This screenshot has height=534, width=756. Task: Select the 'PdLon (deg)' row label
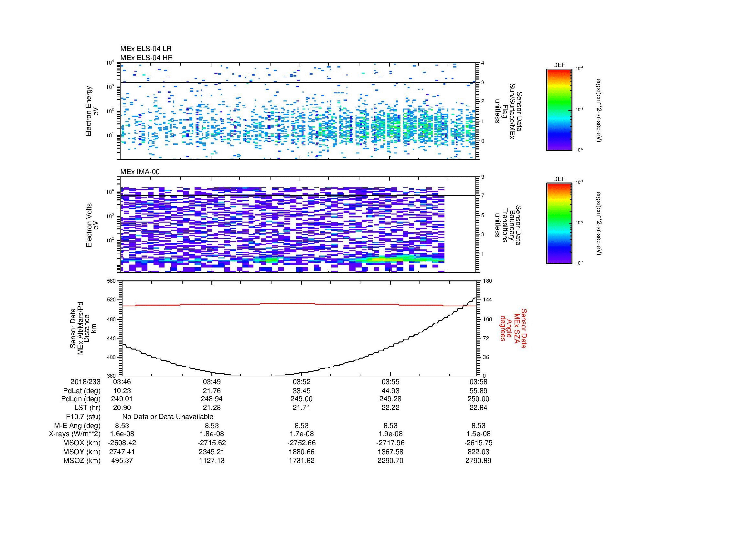point(81,399)
